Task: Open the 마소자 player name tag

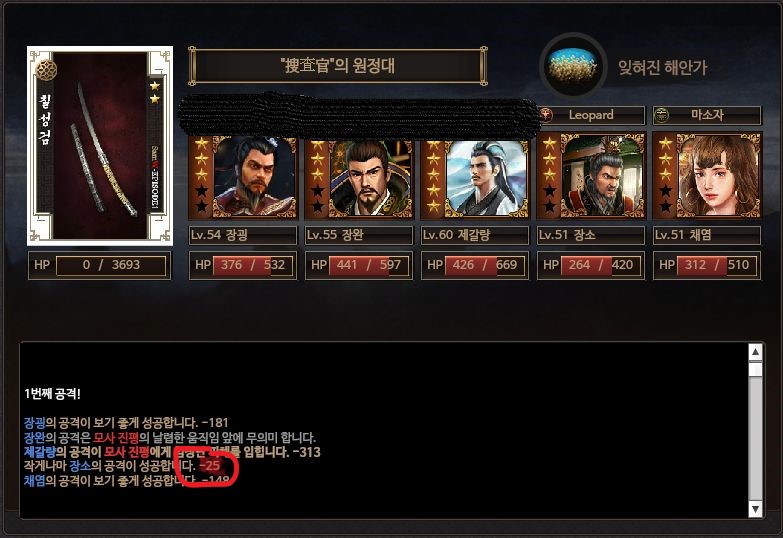Action: (x=707, y=115)
